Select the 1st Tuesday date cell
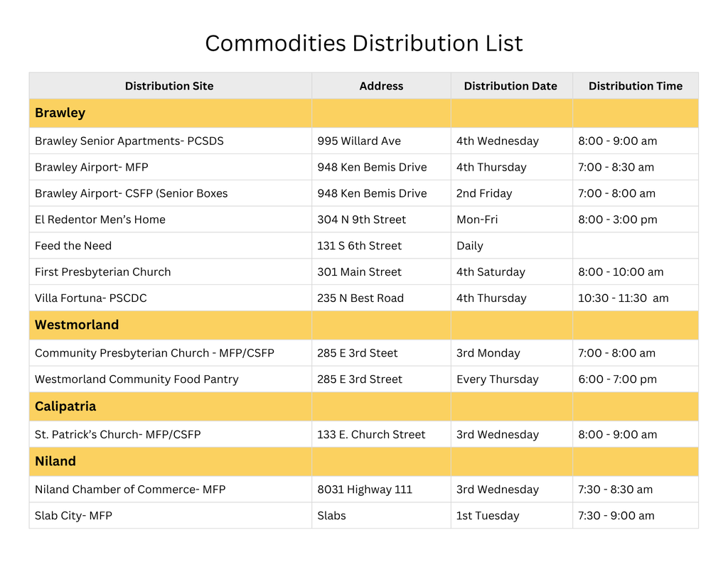Viewport: 728px width, 562px height. click(x=488, y=516)
